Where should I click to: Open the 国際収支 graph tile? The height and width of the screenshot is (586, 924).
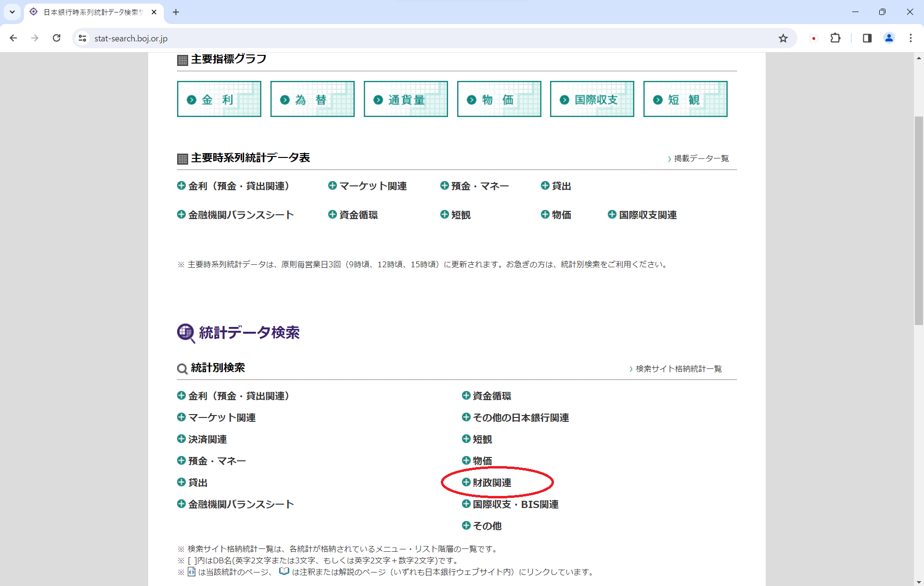click(592, 99)
